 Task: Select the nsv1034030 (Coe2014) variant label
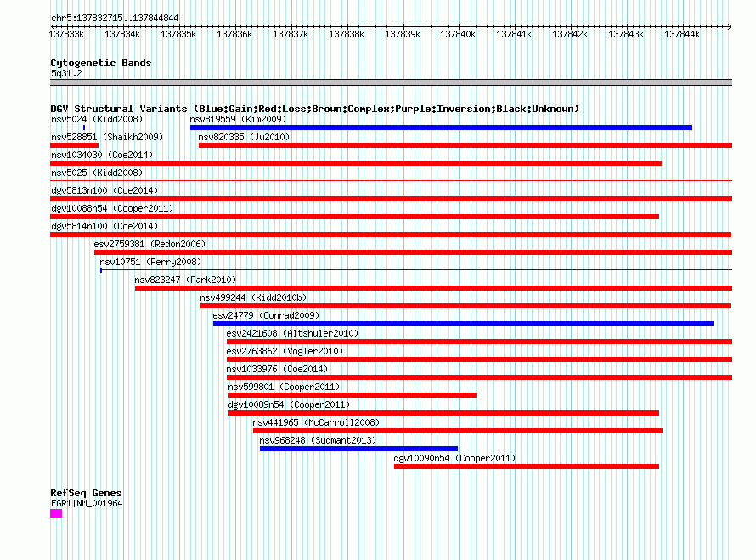pyautogui.click(x=102, y=155)
